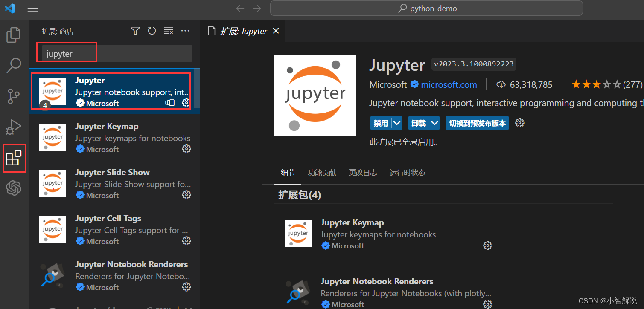This screenshot has width=644, height=309.
Task: Open manage gear for Jupyter Keymap in list
Action: tap(186, 149)
